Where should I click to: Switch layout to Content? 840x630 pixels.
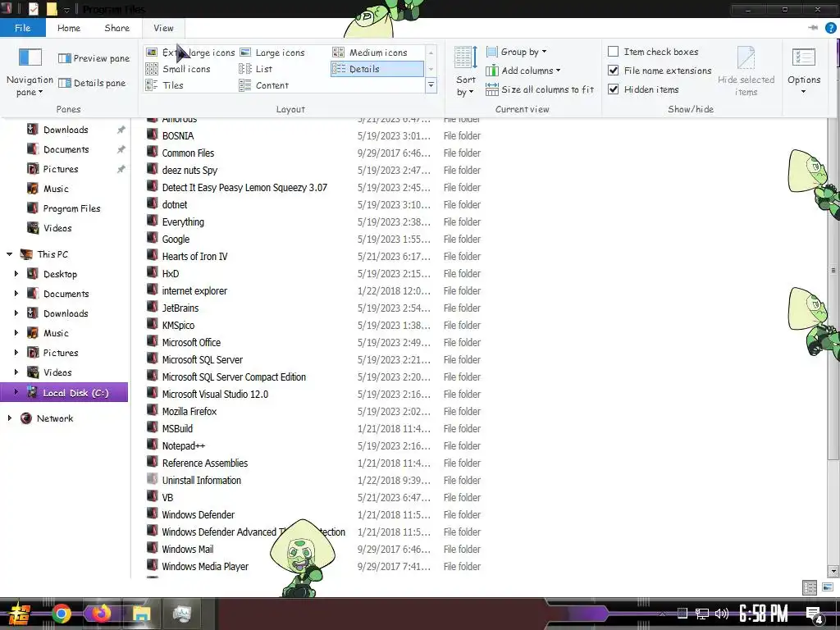[x=264, y=85]
